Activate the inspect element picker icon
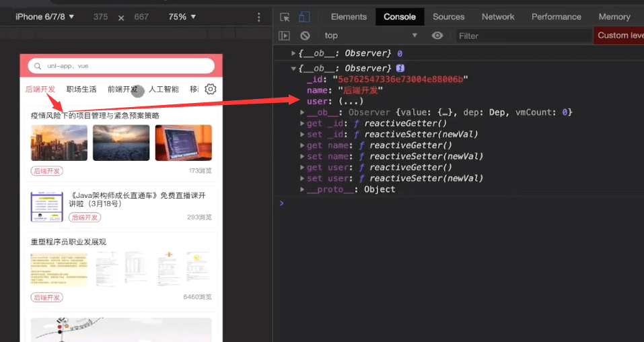This screenshot has width=644, height=342. (285, 17)
